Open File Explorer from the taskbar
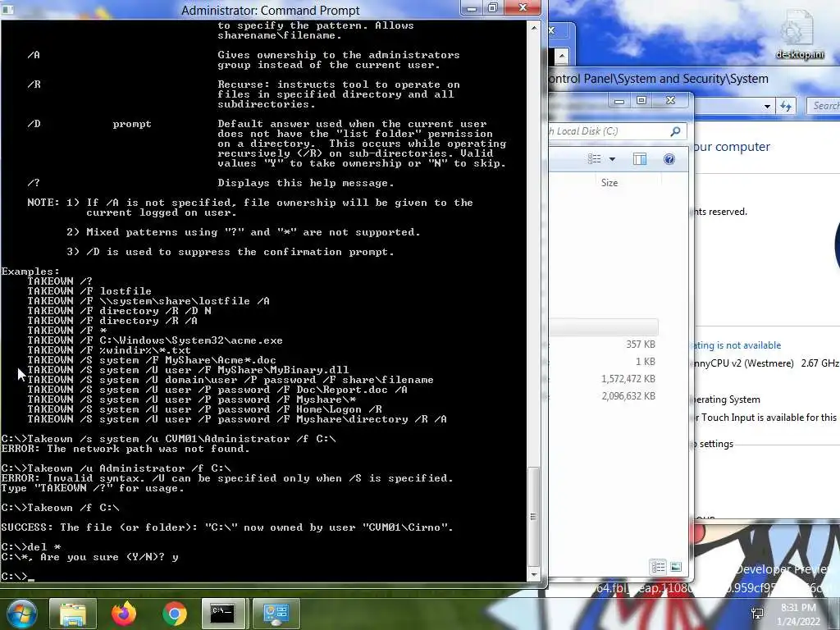Image resolution: width=840 pixels, height=630 pixels. [73, 614]
